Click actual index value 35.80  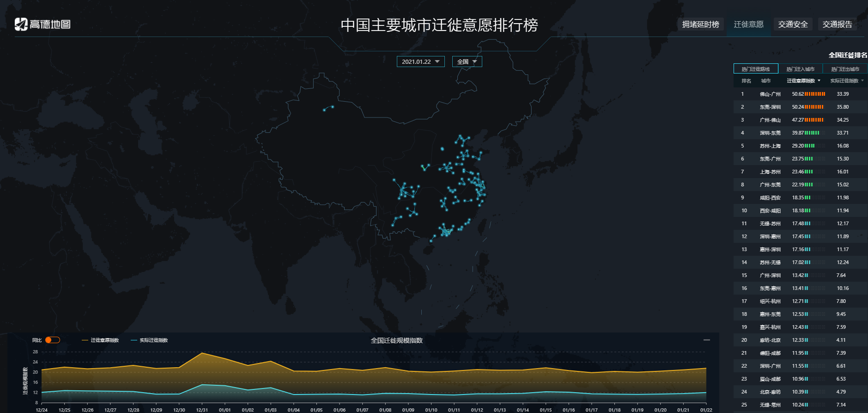[x=843, y=107]
